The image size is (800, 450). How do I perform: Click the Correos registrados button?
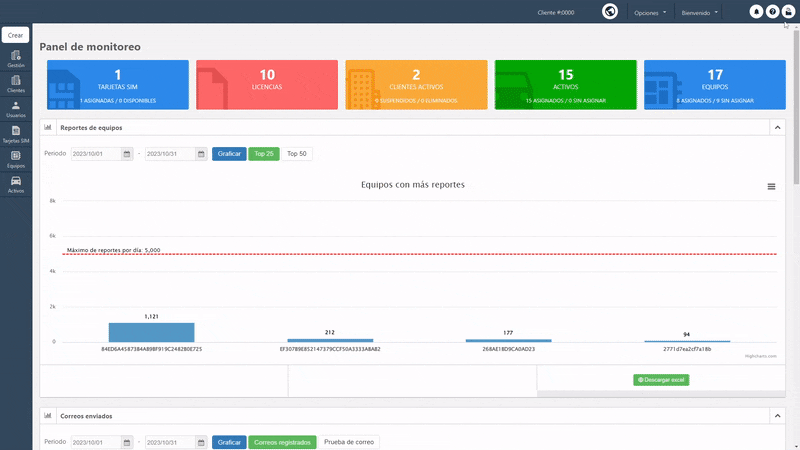(282, 442)
